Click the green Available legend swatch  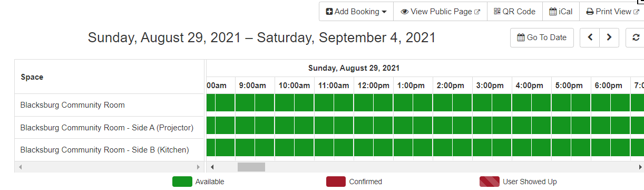(x=182, y=182)
